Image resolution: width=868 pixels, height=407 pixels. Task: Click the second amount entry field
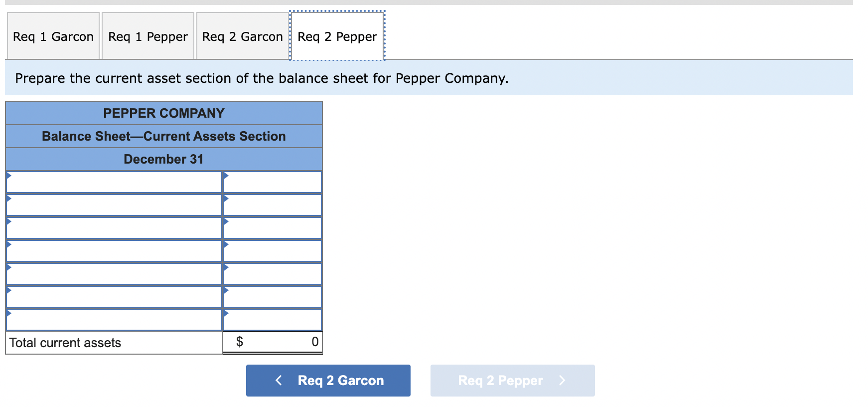272,205
